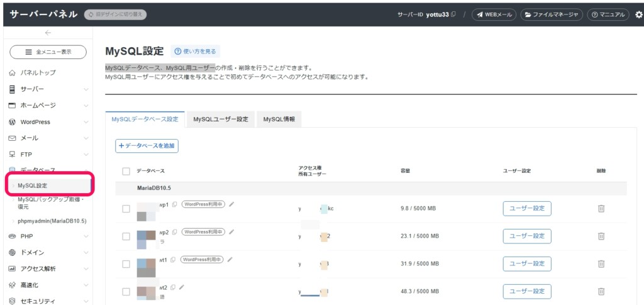Copy the server ID yottu33
The image size is (644, 305).
tap(453, 14)
